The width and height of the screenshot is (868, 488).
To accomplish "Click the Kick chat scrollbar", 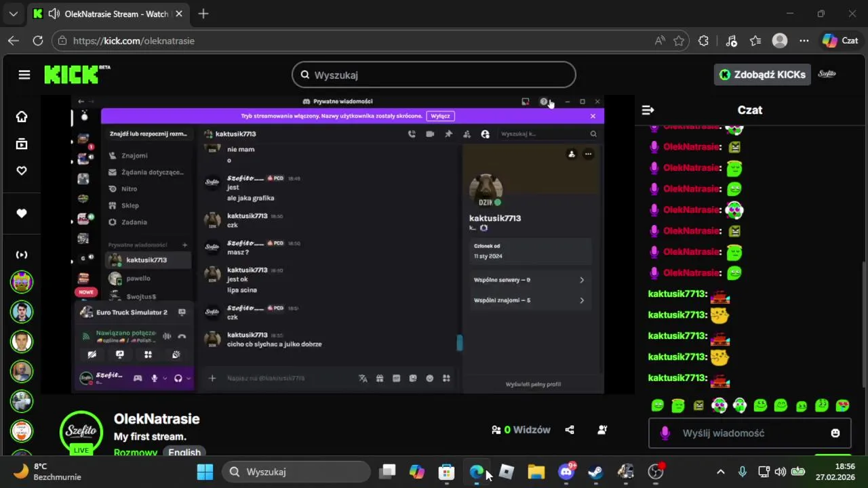I will [x=863, y=325].
